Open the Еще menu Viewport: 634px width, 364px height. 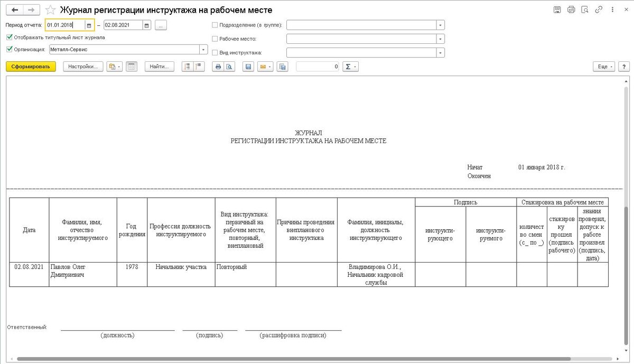[604, 67]
